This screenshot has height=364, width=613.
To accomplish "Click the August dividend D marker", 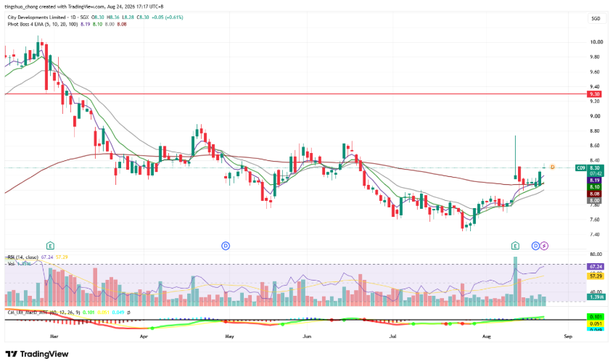I will [535, 246].
